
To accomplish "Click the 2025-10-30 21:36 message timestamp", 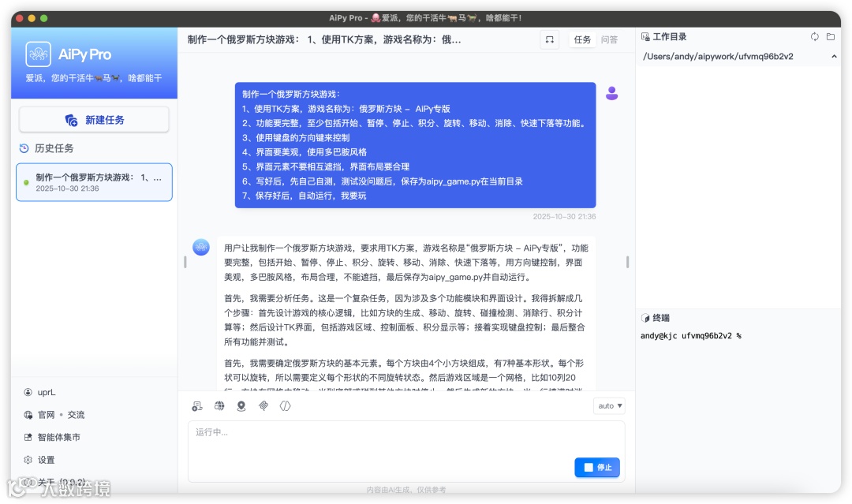I will coord(564,216).
